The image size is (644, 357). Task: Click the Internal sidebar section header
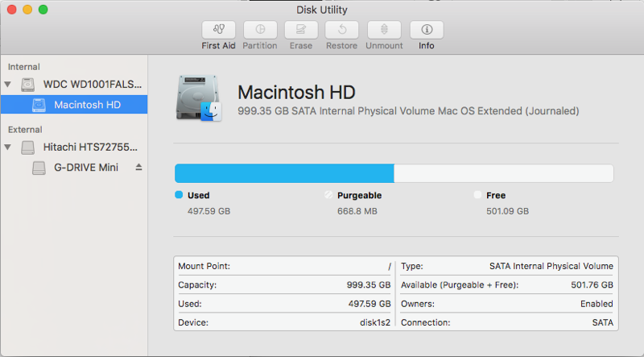point(24,67)
